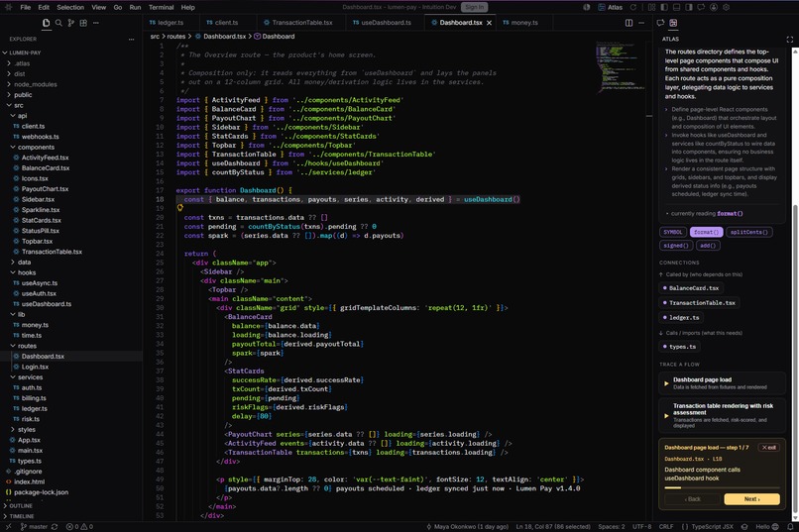Image resolution: width=799 pixels, height=532 pixels.
Task: Switch to the TransactionTable.tsx tab
Action: coord(302,23)
